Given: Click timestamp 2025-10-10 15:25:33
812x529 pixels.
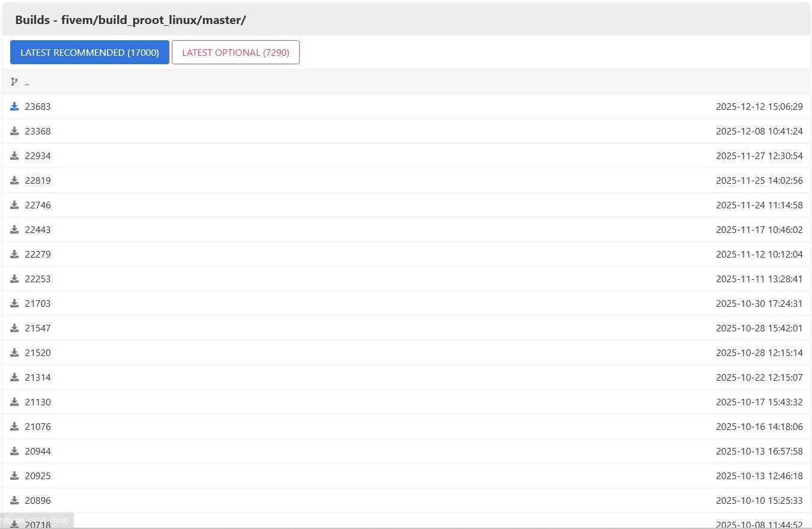Looking at the screenshot, I should tap(759, 501).
